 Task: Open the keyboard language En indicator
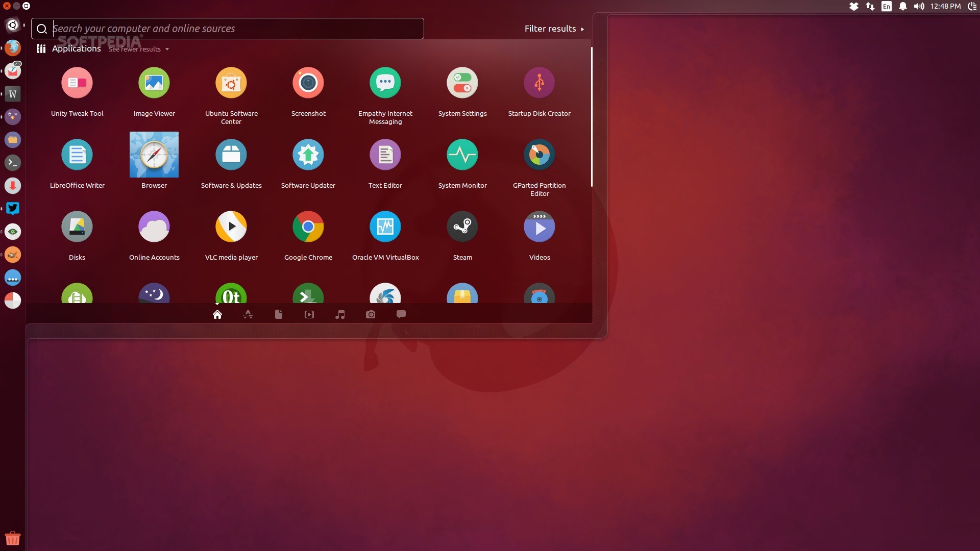(x=887, y=7)
